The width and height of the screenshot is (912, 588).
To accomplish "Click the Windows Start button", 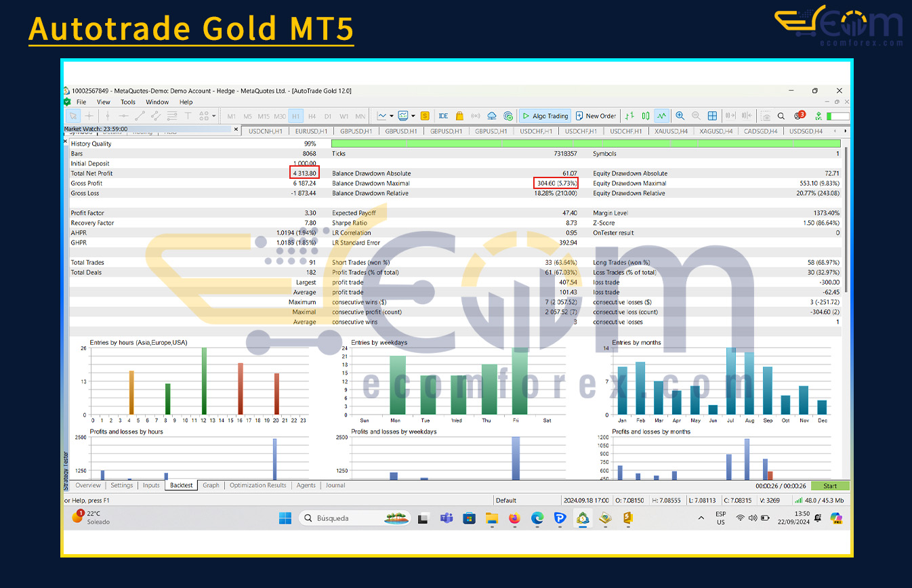I will coord(285,518).
